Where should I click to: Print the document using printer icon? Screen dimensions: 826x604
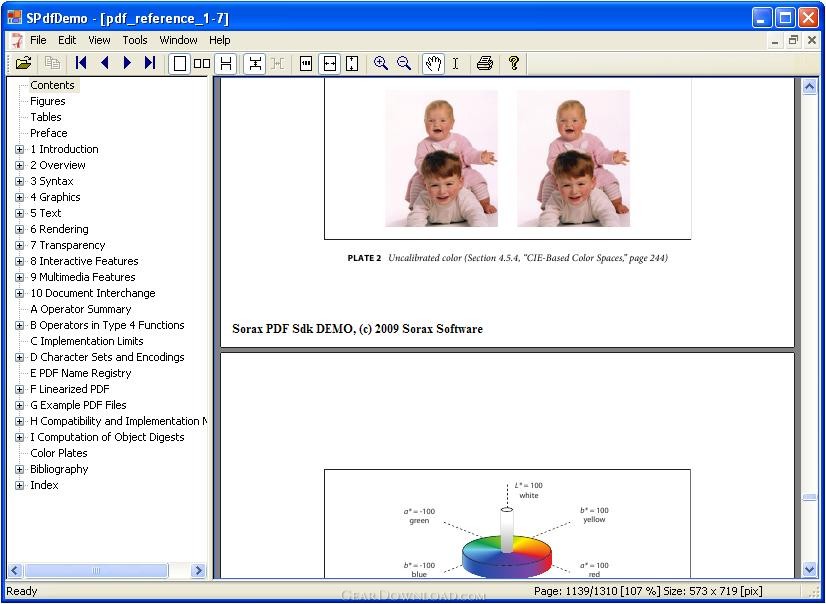pos(485,63)
